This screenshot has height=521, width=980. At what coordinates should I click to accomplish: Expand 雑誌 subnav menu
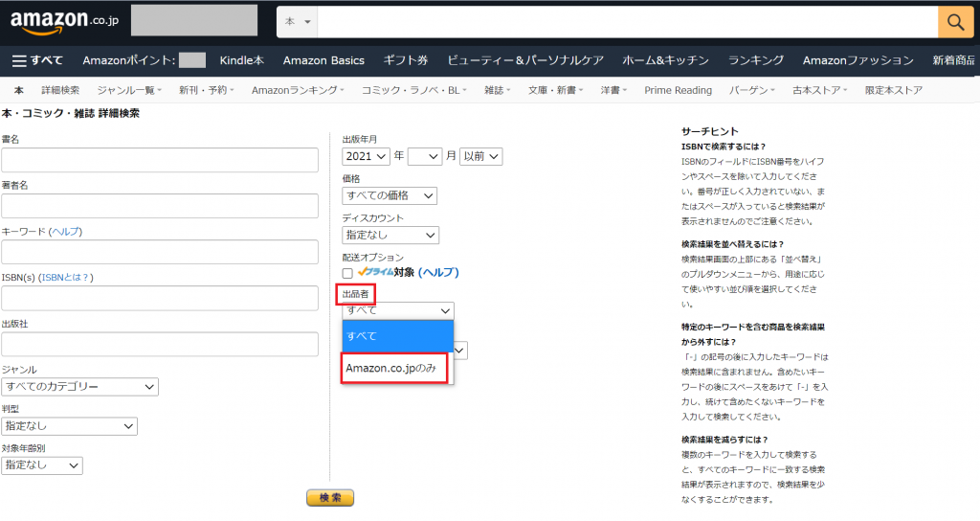coord(497,90)
